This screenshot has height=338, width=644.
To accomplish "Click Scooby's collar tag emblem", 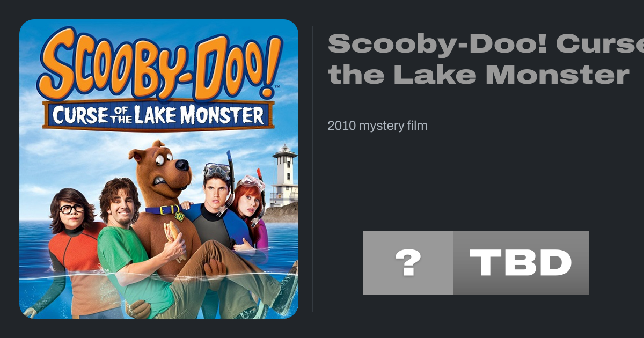I will point(179,216).
